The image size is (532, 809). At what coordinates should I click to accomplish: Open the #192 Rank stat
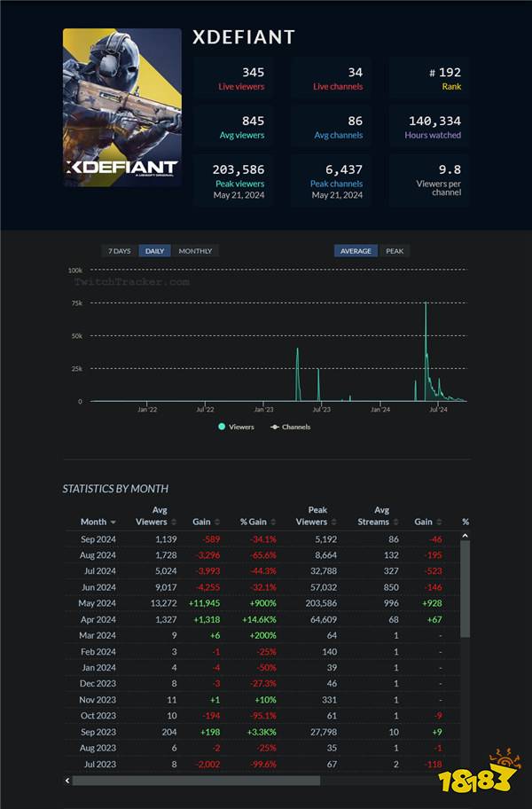[429, 78]
